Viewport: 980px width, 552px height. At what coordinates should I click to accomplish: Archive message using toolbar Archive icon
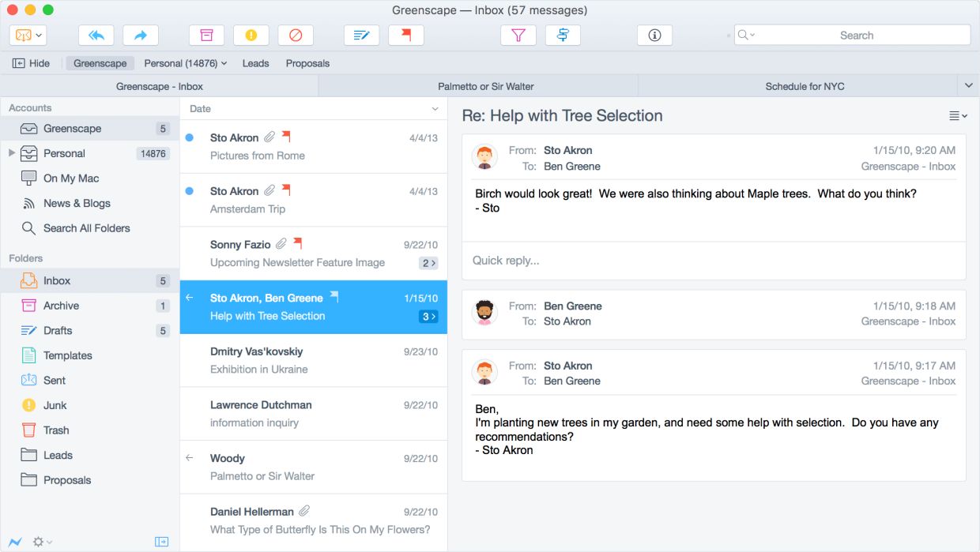tap(206, 36)
